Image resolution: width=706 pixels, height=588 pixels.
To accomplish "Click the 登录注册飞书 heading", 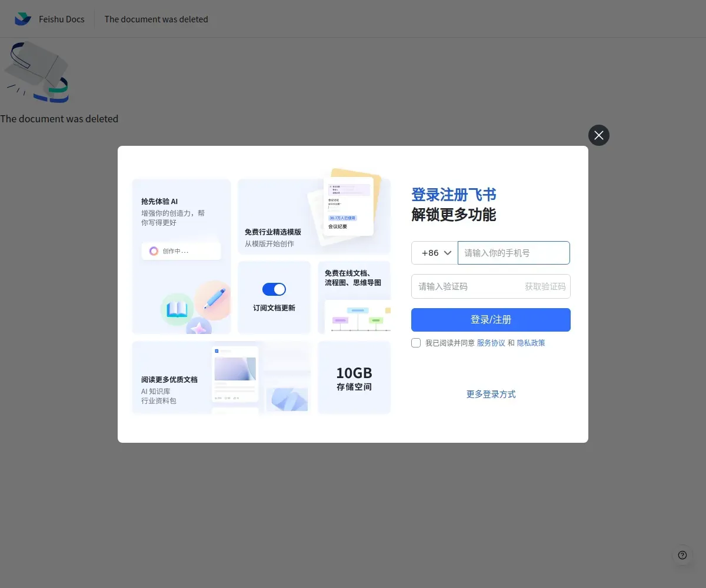I will [x=454, y=195].
